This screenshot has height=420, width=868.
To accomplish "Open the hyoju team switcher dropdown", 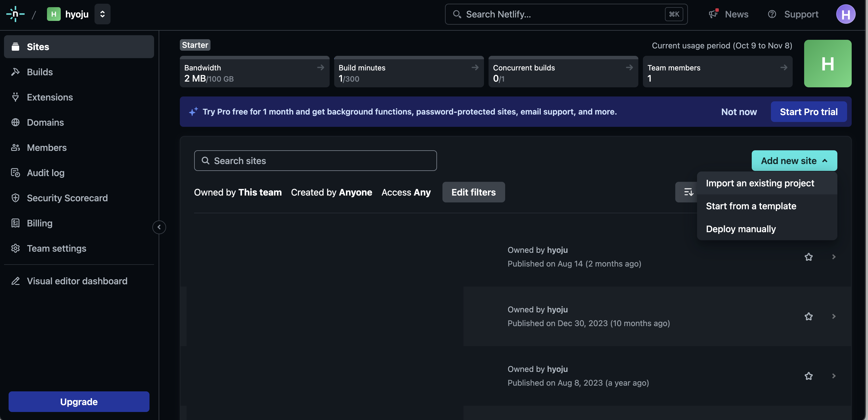I will (x=102, y=14).
